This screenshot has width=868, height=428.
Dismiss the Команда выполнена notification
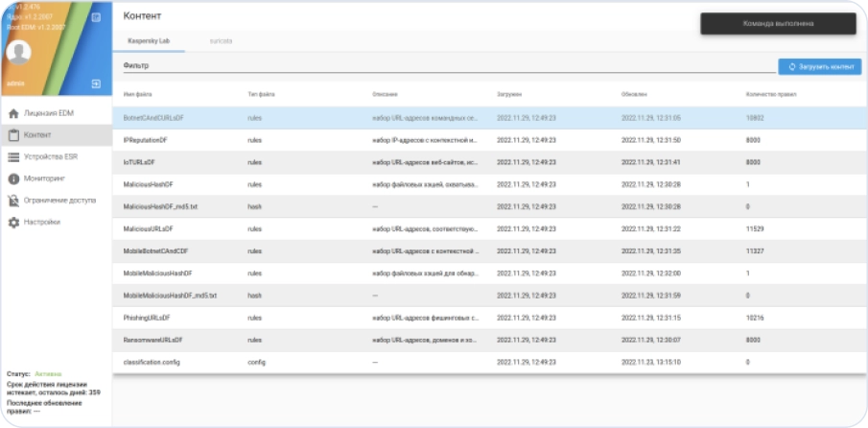click(x=778, y=24)
